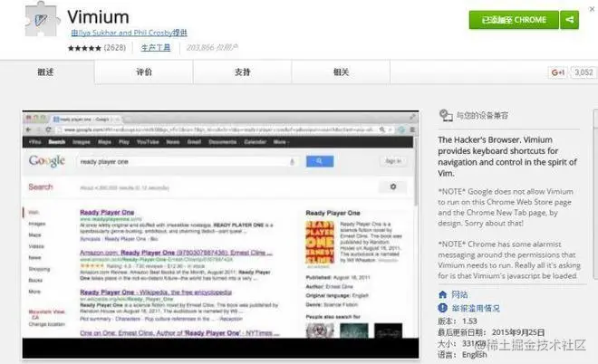The width and height of the screenshot is (598, 364).
Task: Click the Vimium title heading
Action: click(98, 17)
